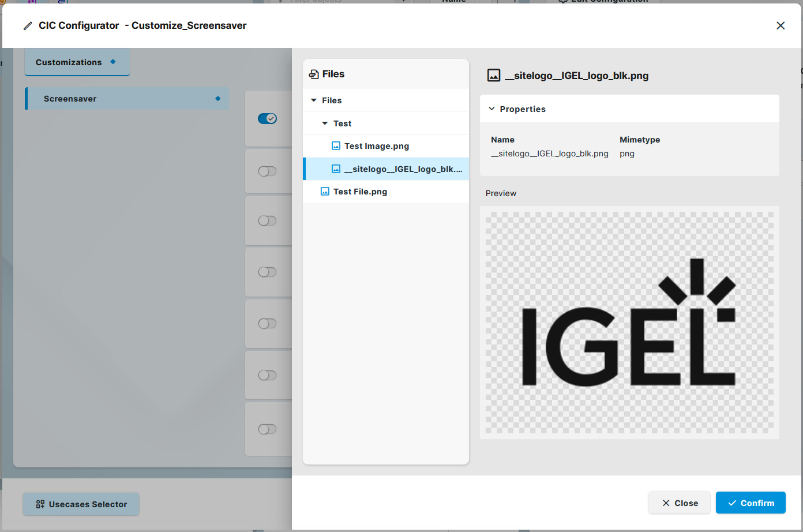Collapse the Test folder arrow

pyautogui.click(x=325, y=123)
